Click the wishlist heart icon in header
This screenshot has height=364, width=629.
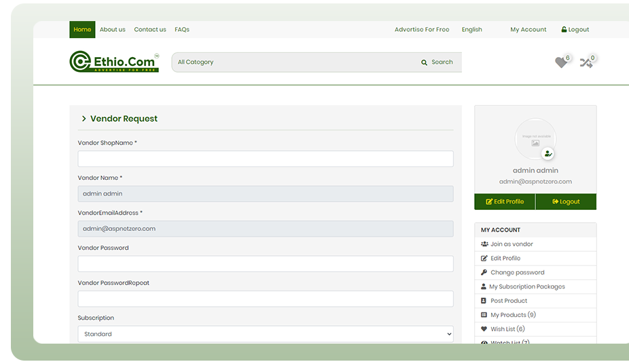click(560, 62)
